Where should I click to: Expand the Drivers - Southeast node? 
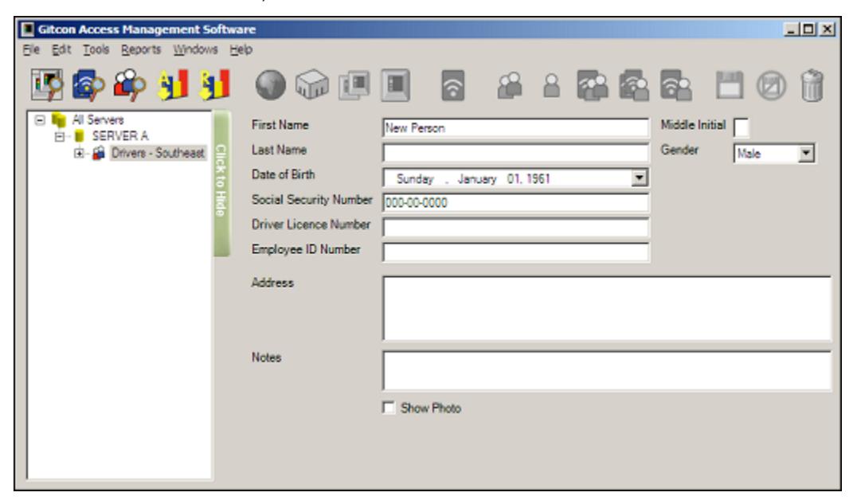[79, 154]
